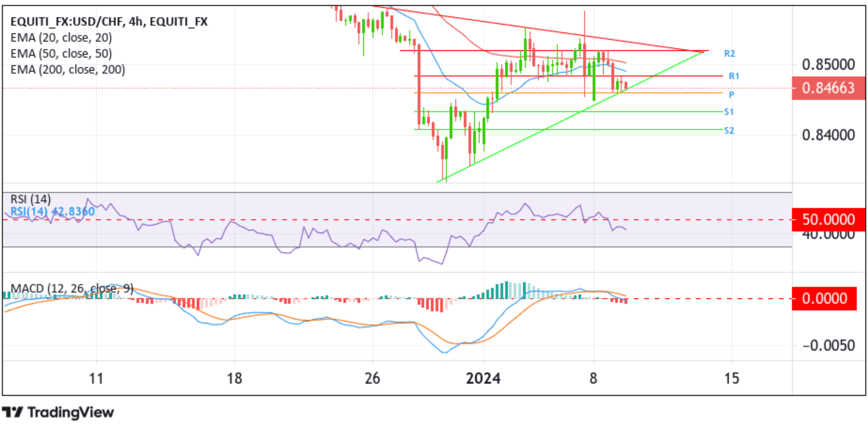Select the EMA (20, close, 20) legend
868x431 pixels.
[61, 38]
